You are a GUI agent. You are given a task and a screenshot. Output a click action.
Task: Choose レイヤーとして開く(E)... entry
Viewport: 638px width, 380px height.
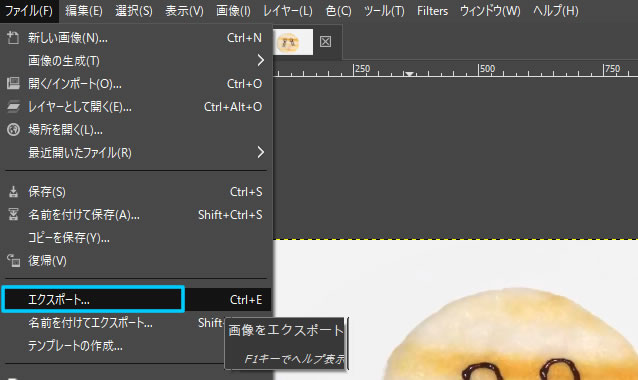pyautogui.click(x=136, y=107)
